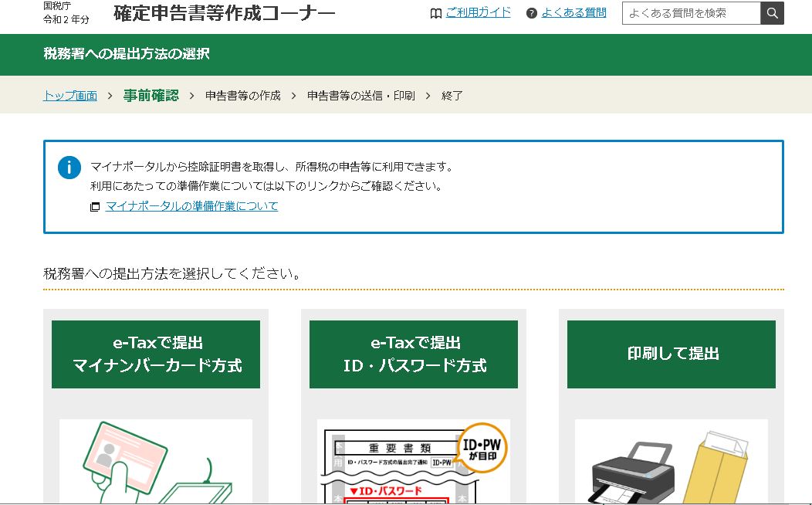
Task: Choose e-Taxで提出 ID・パスワード方式 button
Action: pyautogui.click(x=413, y=354)
